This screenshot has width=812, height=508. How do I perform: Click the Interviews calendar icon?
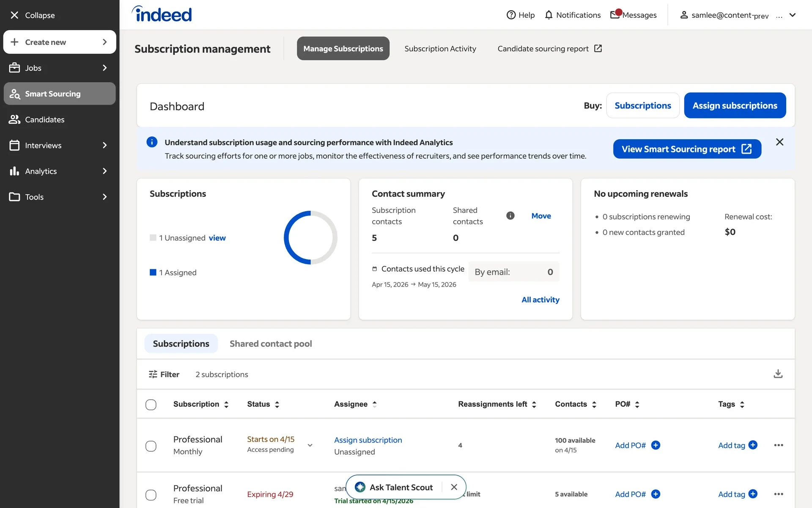14,145
